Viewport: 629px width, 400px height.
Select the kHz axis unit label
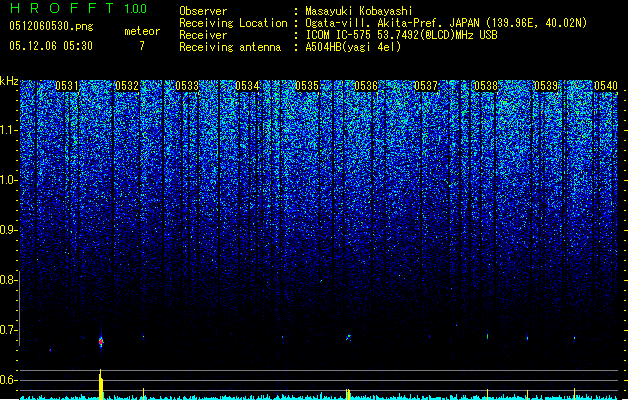[x=9, y=81]
